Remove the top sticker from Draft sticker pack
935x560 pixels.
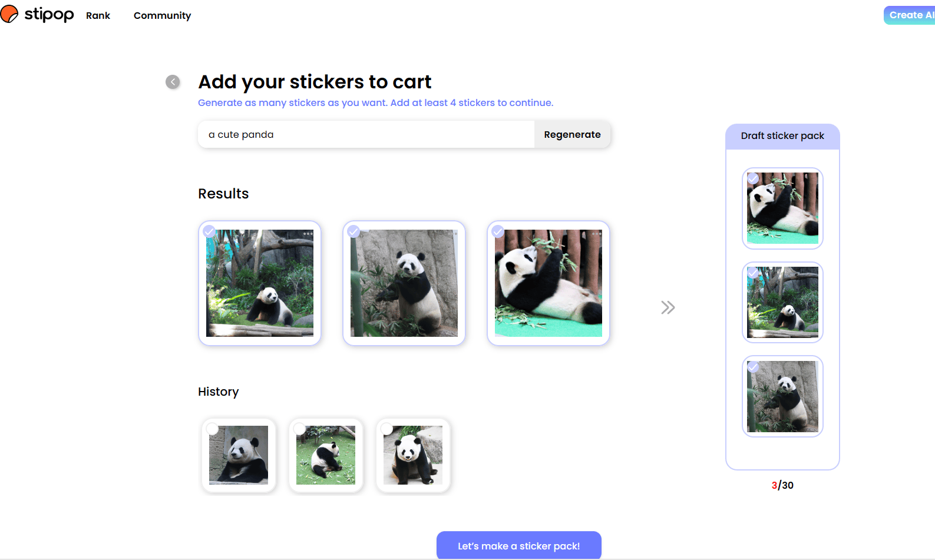pos(753,178)
